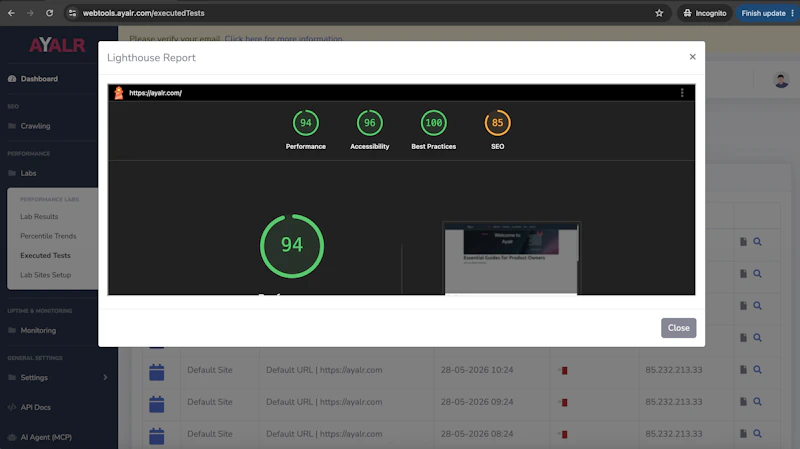Viewport: 800px width, 449px height.
Task: Click the Incognito indicator
Action: tap(705, 13)
